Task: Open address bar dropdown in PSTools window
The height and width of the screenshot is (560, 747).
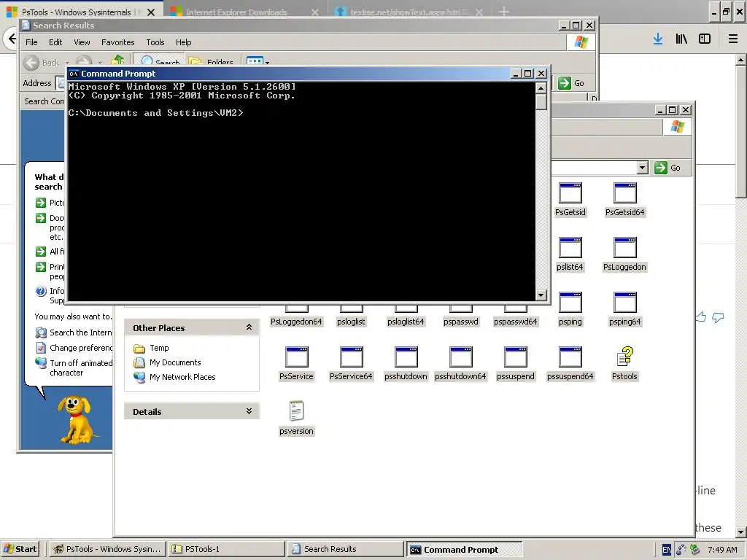Action: [643, 168]
